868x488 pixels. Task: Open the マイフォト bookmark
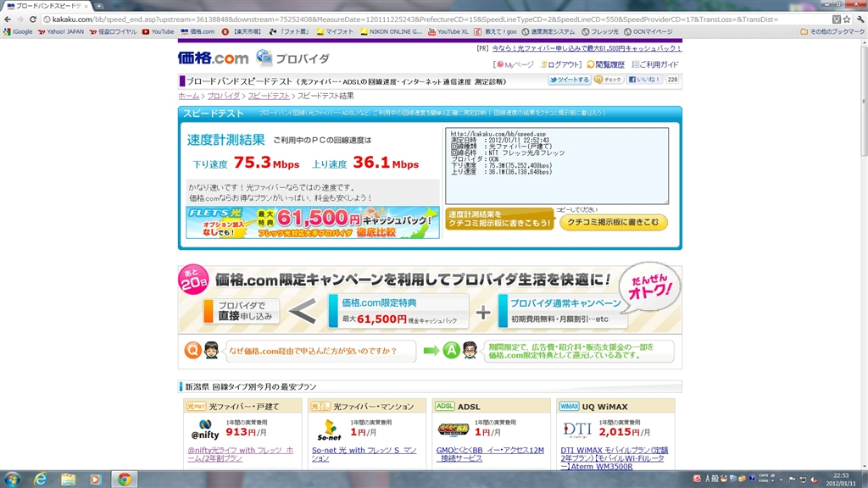335,31
